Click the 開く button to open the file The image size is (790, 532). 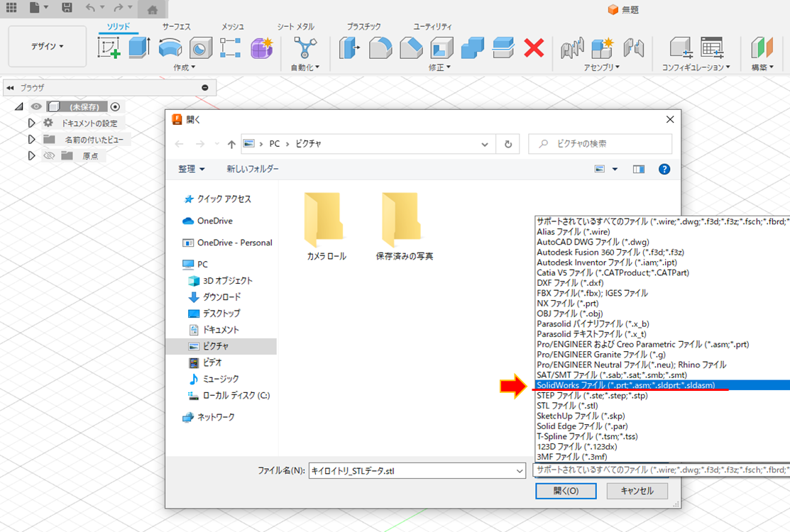566,491
